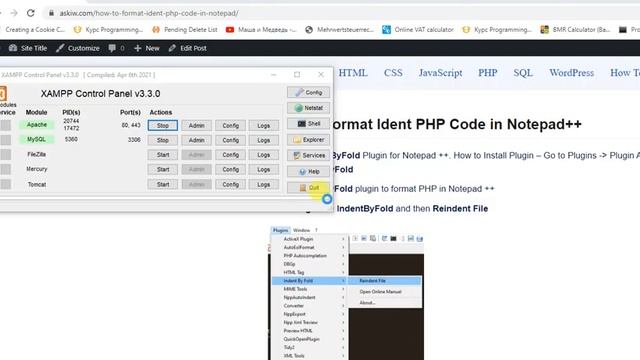This screenshot has height=360, width=640.
Task: Close the XAMPP Control Panel window
Action: (x=321, y=75)
